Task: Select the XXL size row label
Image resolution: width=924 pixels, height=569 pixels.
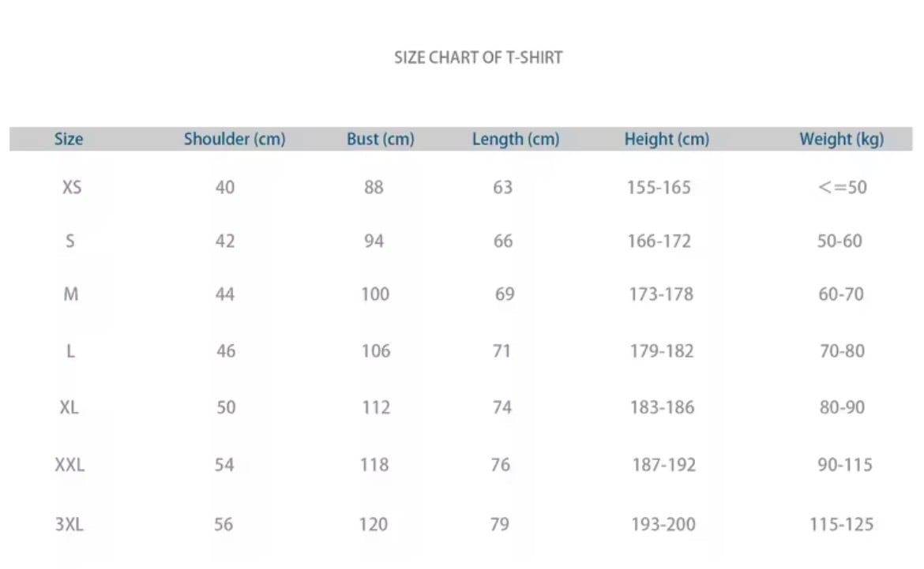Action: (69, 465)
